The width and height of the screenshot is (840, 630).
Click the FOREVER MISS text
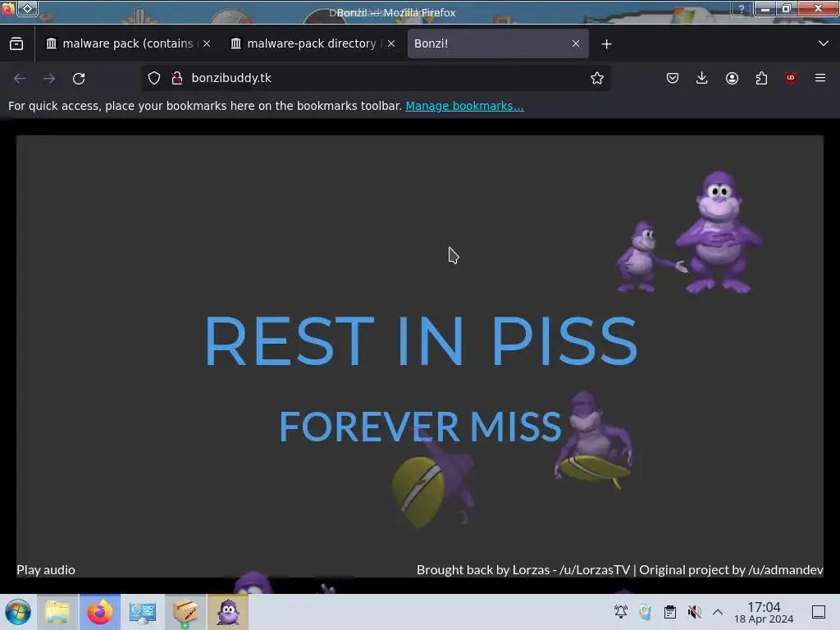click(x=420, y=427)
